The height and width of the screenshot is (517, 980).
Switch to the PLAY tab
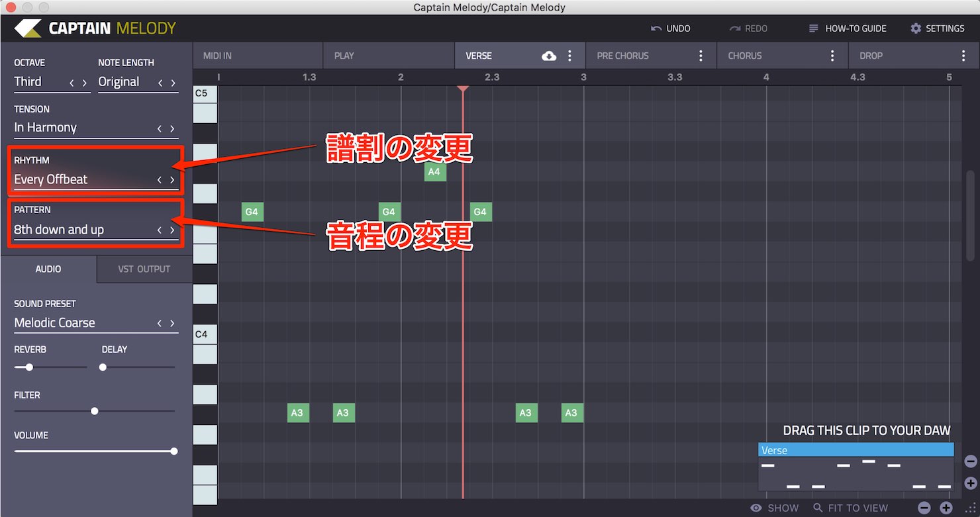click(x=389, y=56)
